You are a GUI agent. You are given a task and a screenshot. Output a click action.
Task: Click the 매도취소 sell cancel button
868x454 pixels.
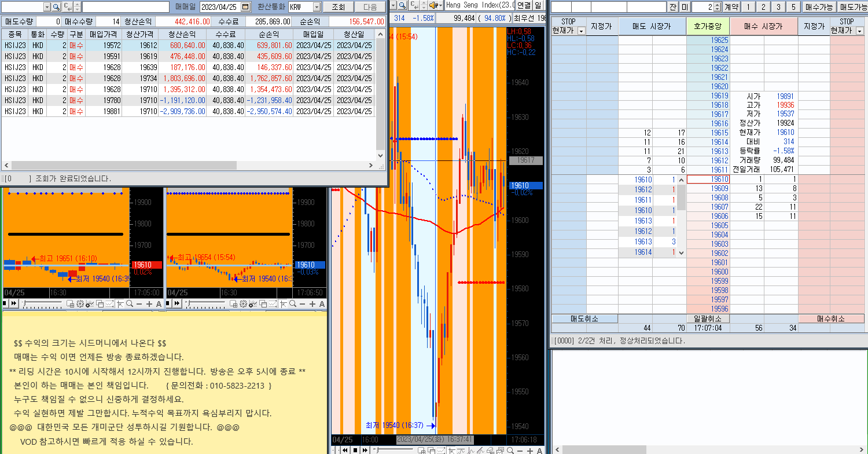click(584, 318)
